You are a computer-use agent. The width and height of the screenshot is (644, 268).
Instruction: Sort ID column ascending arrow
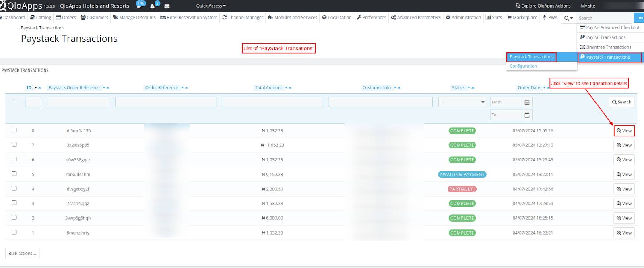[39, 88]
